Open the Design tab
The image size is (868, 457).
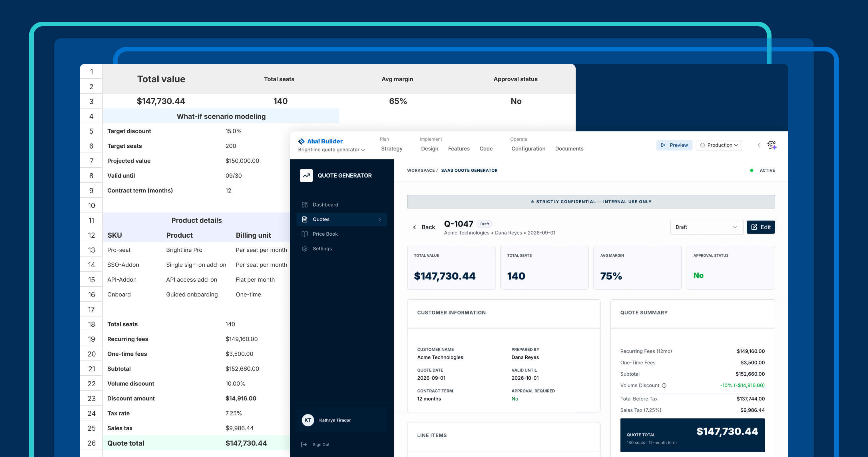tap(430, 149)
